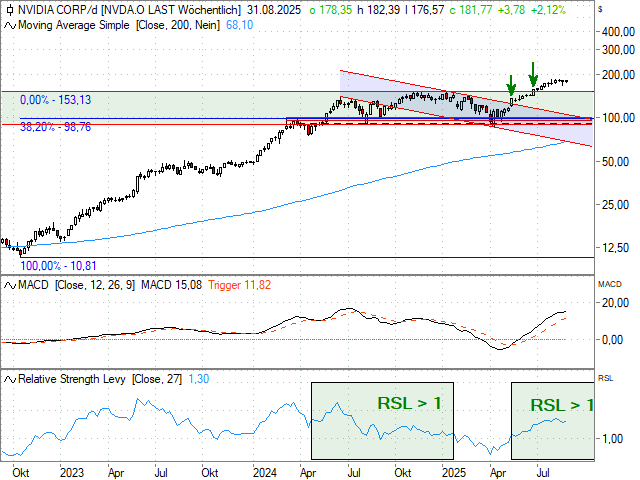Click the close price value 181,77
The width and height of the screenshot is (640, 480).
click(x=476, y=10)
